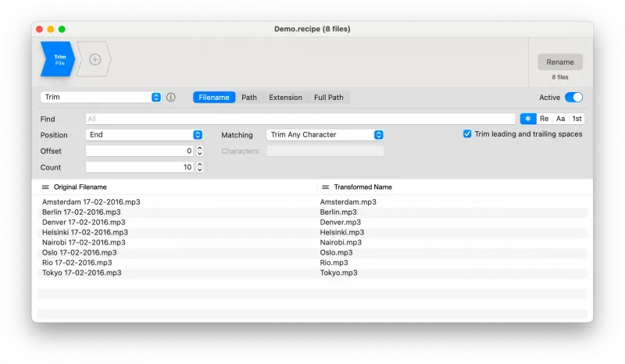
Task: Open the Trim action dropdown
Action: 101,97
